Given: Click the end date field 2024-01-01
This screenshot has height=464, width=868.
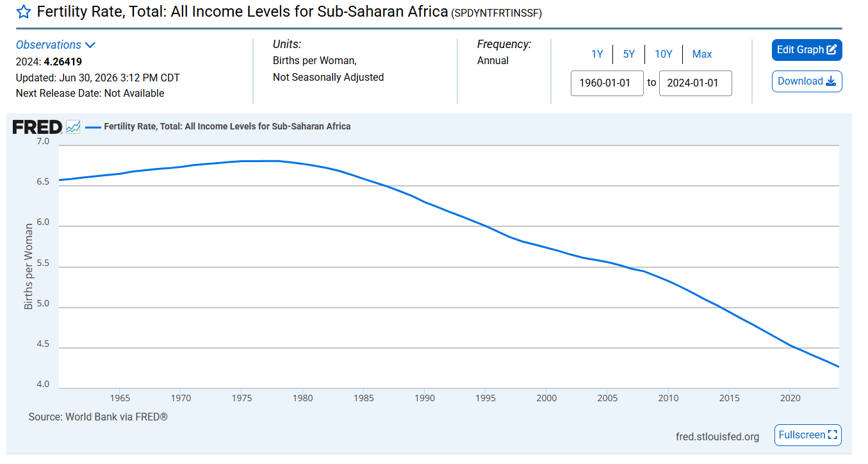Looking at the screenshot, I should click(696, 83).
